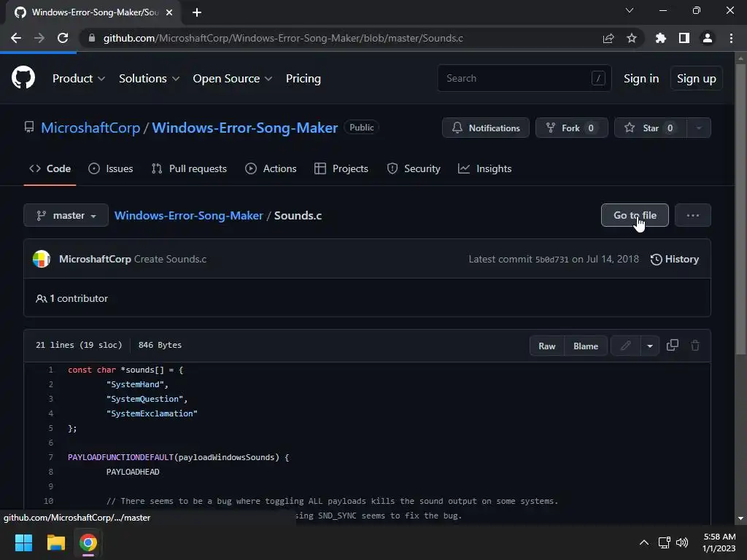Click the site lock icon in address bar
Screen dimensions: 747x560
(x=91, y=38)
